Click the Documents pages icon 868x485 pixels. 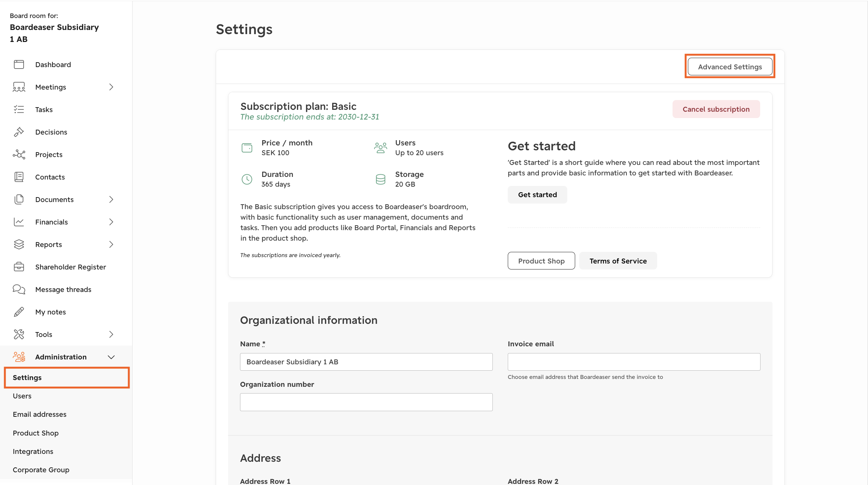tap(19, 199)
